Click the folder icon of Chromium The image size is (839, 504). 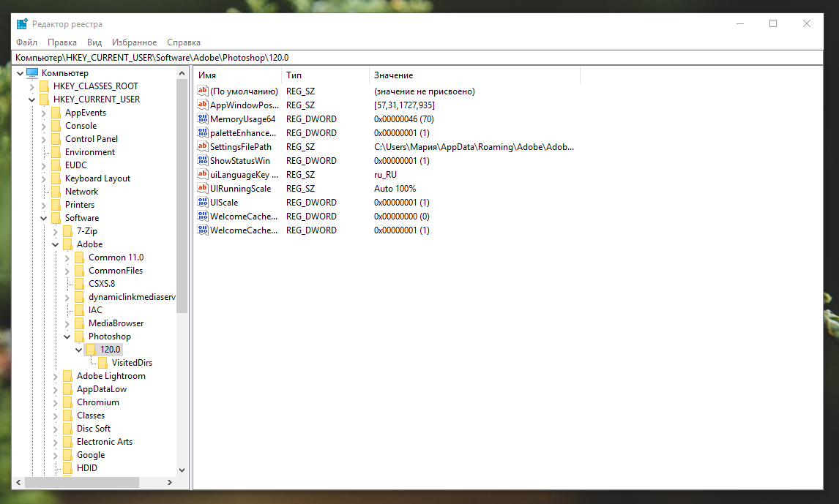click(68, 402)
